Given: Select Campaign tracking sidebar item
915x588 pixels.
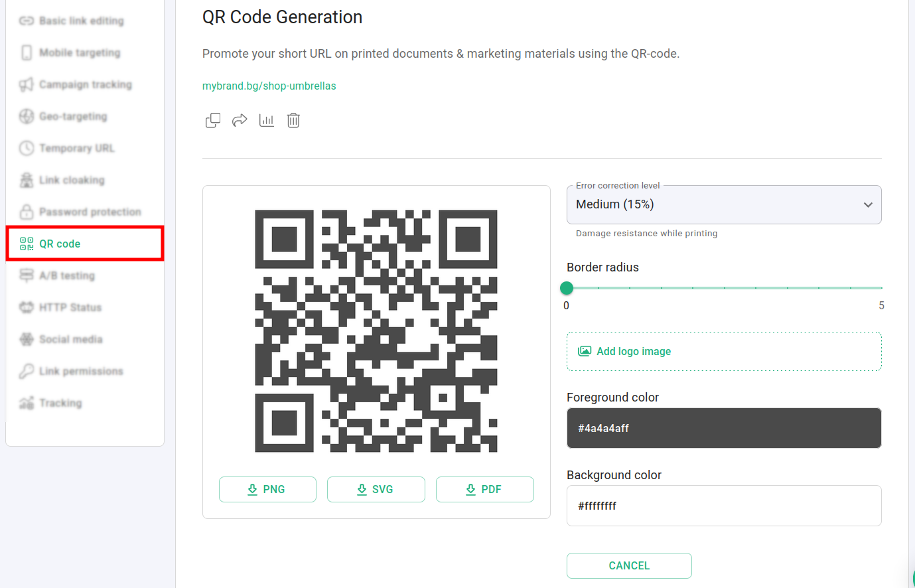Looking at the screenshot, I should coord(85,85).
